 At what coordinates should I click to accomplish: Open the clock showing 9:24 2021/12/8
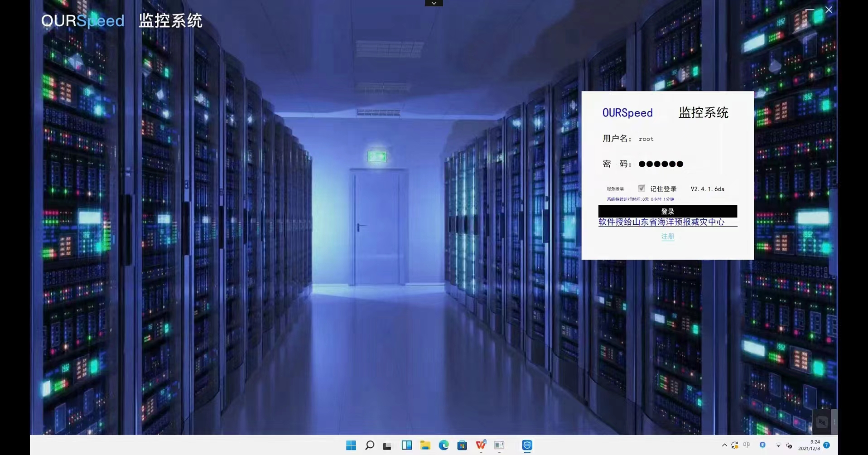(x=810, y=445)
